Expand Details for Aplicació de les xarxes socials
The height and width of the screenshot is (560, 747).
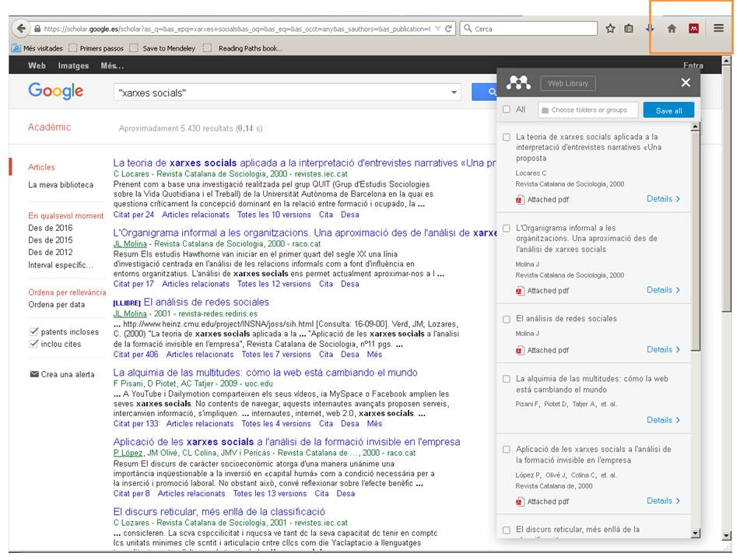(663, 500)
